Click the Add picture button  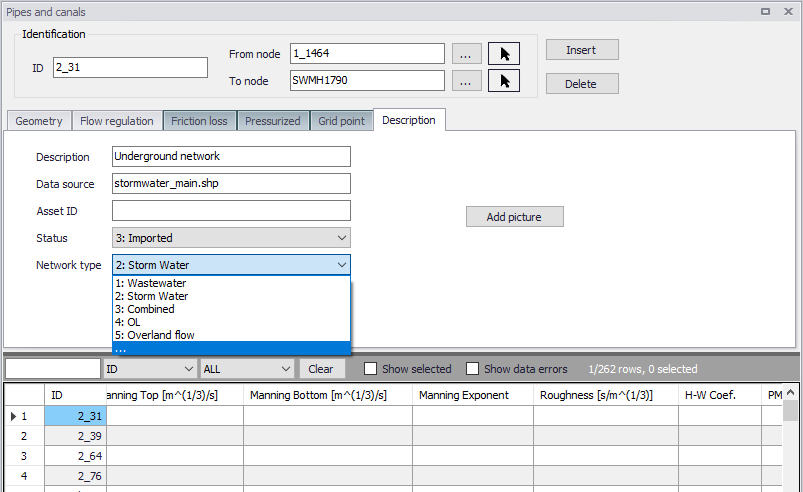[515, 217]
